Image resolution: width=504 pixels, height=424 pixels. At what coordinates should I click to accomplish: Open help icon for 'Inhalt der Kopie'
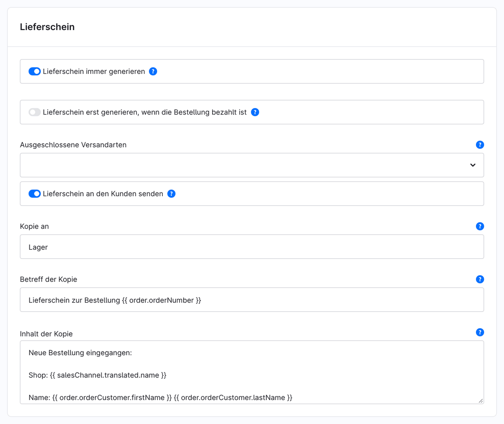point(480,332)
